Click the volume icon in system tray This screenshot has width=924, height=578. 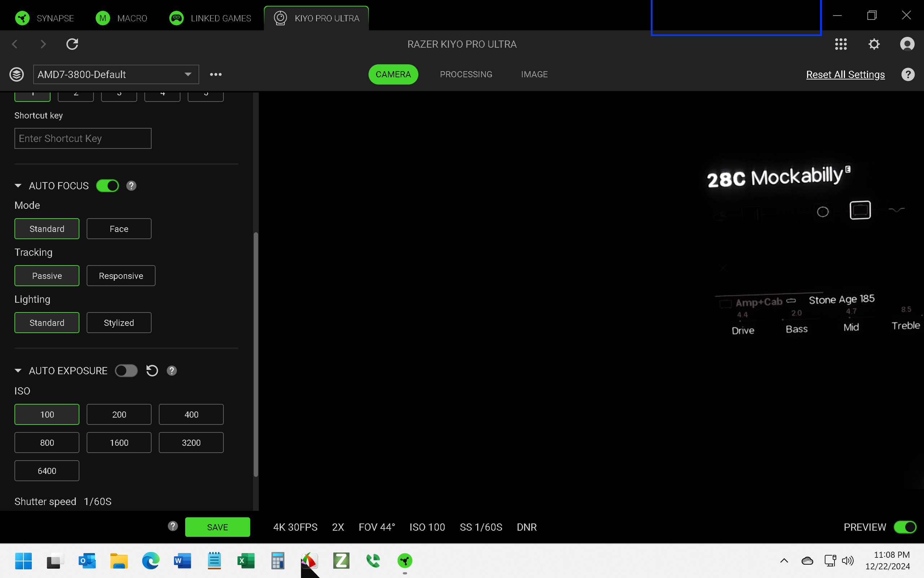point(847,561)
